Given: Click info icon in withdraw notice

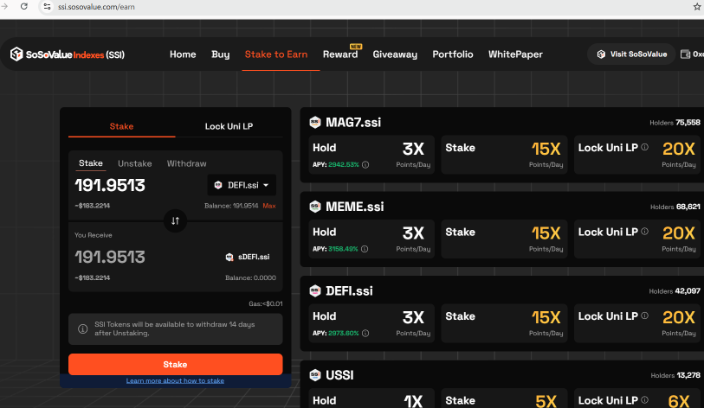Looking at the screenshot, I should [x=83, y=329].
